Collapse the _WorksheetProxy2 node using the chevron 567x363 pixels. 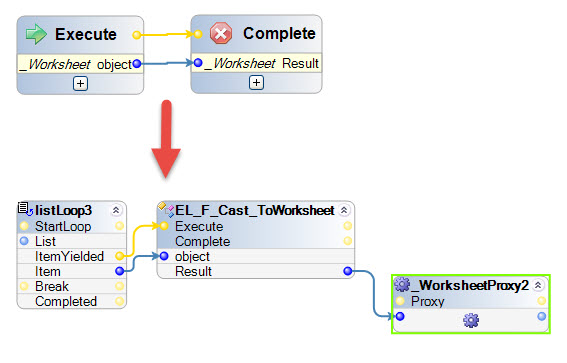point(538,285)
